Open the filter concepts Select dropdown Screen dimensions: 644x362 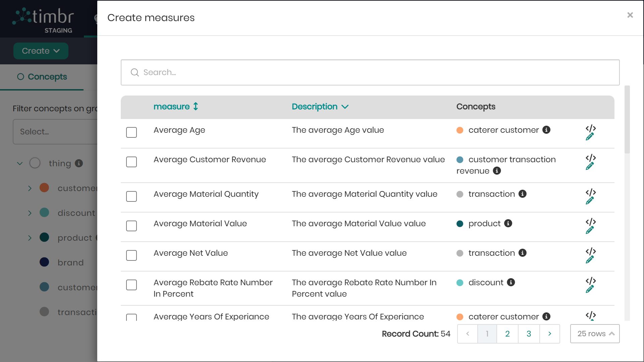[55, 132]
